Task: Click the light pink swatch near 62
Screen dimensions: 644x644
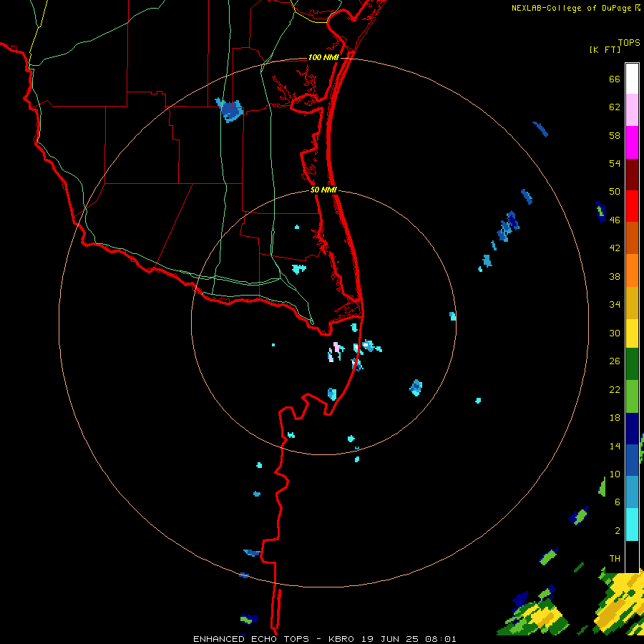Action: coord(632,109)
